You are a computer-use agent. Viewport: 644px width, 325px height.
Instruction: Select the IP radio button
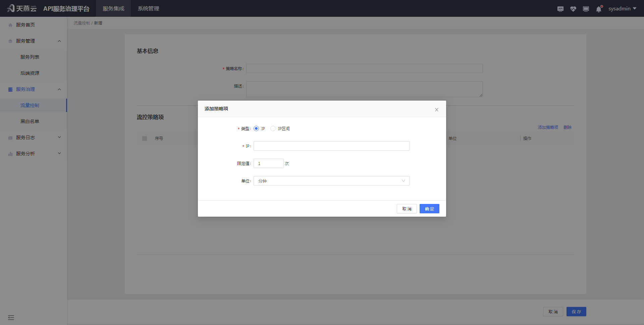(x=256, y=128)
